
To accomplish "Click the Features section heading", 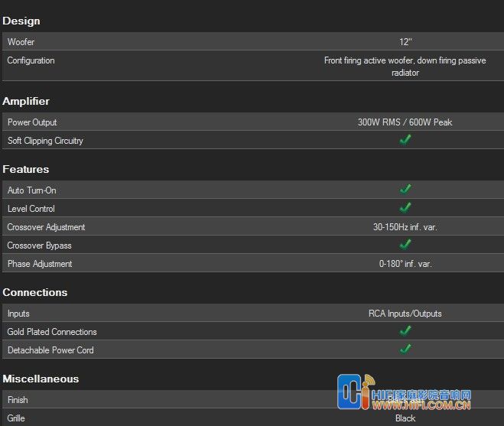I will [26, 169].
